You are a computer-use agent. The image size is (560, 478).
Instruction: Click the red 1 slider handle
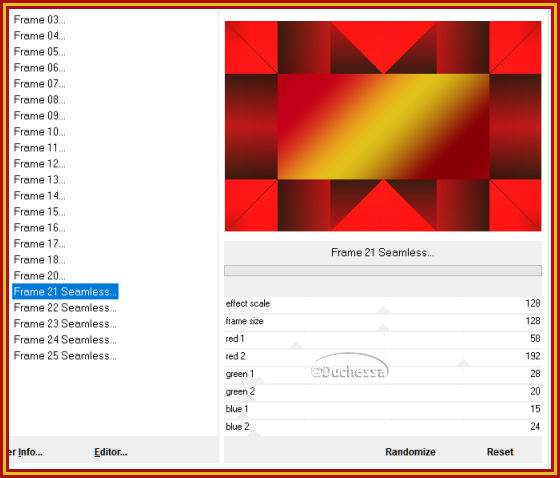[x=296, y=345]
